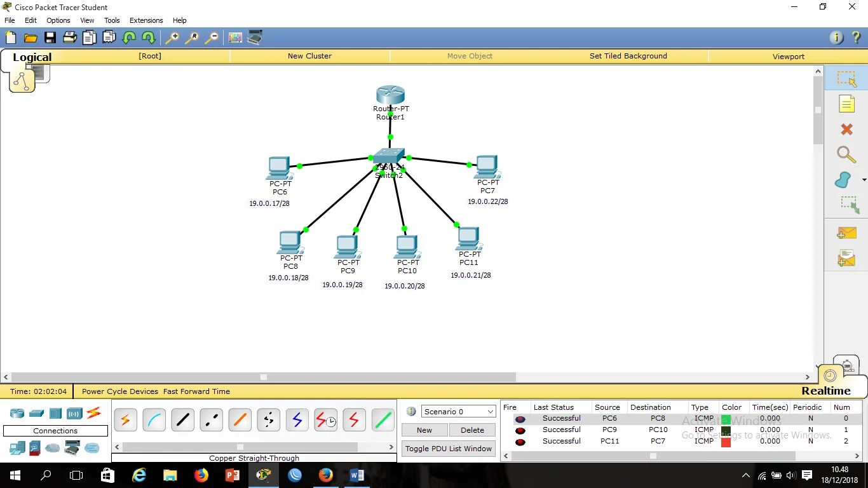
Task: Select PC6 on the canvas
Action: pyautogui.click(x=279, y=168)
